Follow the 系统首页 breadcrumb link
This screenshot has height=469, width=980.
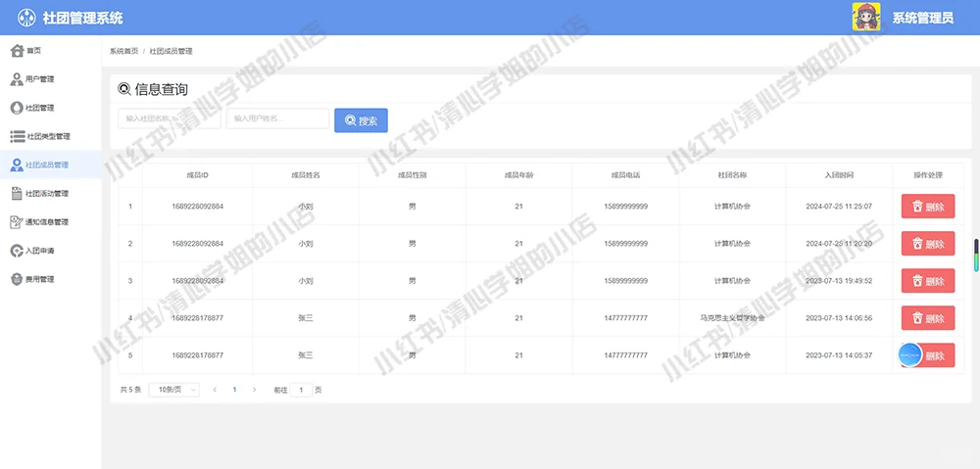(x=123, y=51)
